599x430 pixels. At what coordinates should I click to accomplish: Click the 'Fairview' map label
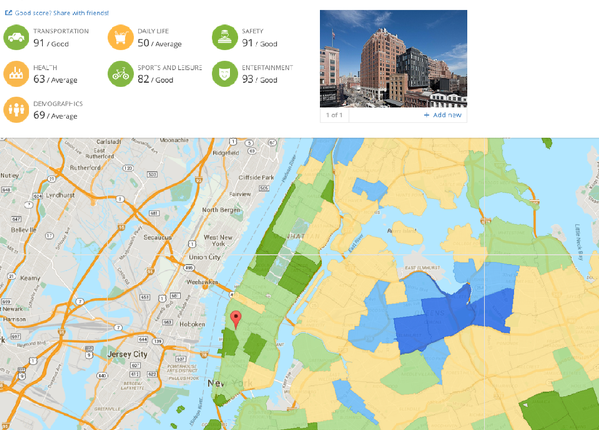pos(240,194)
